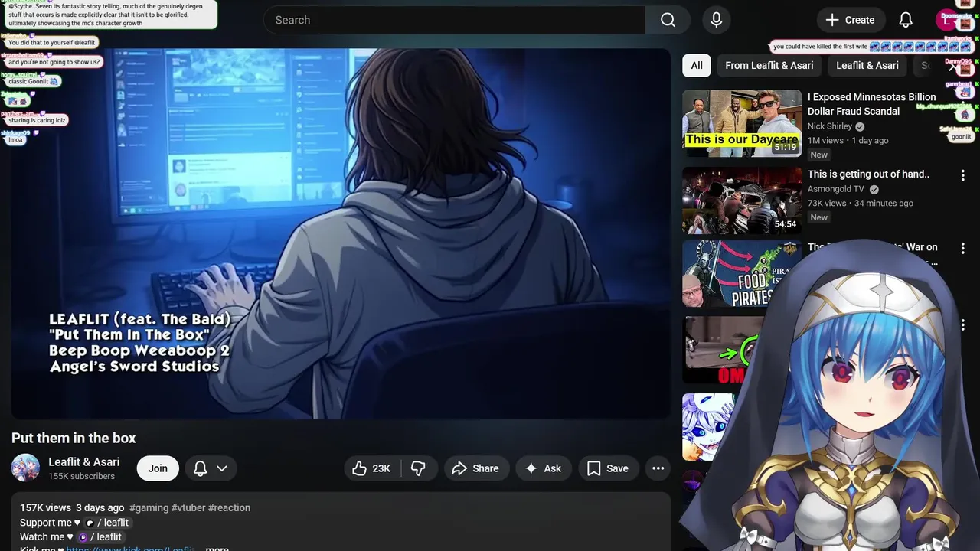This screenshot has width=980, height=551.
Task: Click the 'Put them in the box' title
Action: point(73,438)
